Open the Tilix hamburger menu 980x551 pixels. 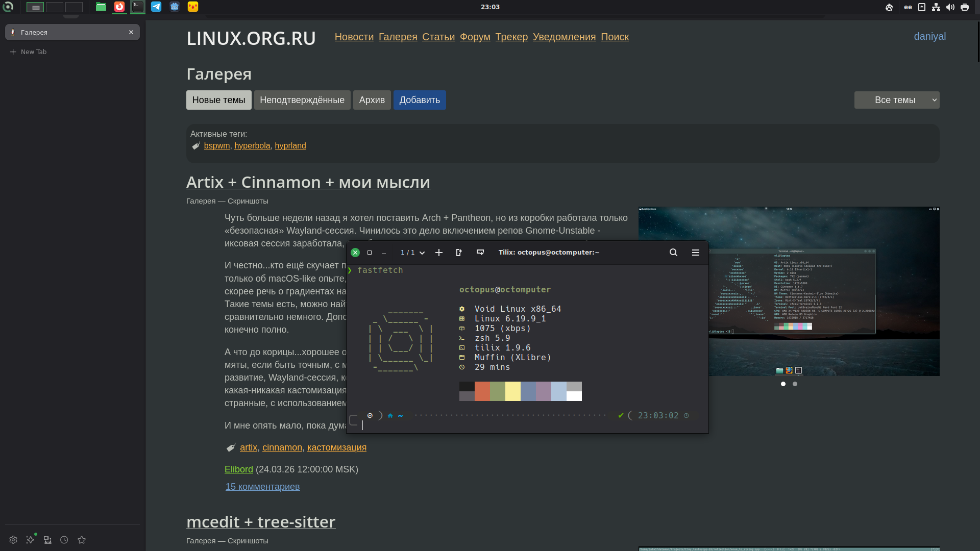click(695, 253)
